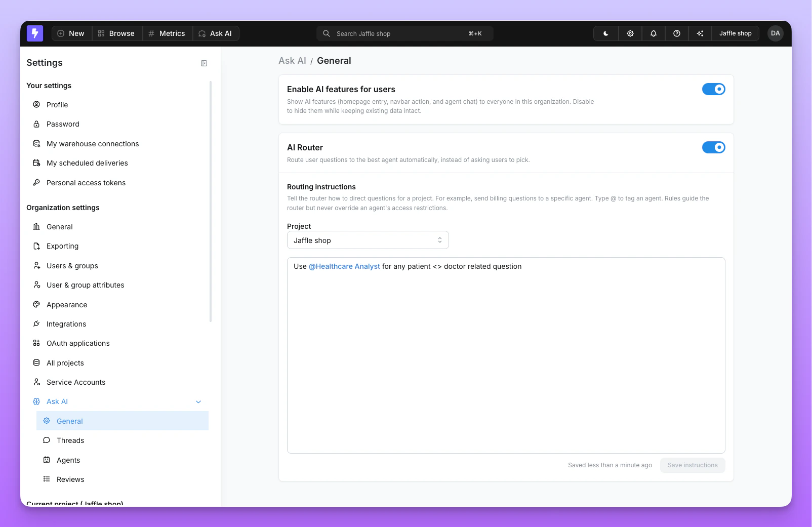The image size is (812, 527).
Task: Open Agents under Ask AI
Action: [x=123, y=460]
